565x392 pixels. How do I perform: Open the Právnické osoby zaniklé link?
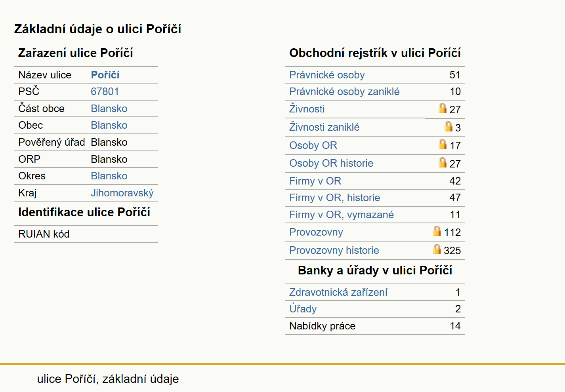(x=344, y=91)
